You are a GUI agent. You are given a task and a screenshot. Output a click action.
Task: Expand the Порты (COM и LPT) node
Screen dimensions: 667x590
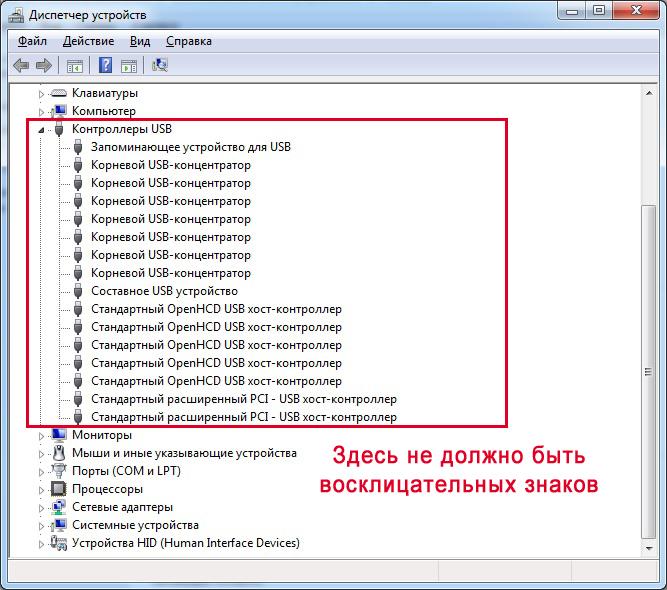41,472
